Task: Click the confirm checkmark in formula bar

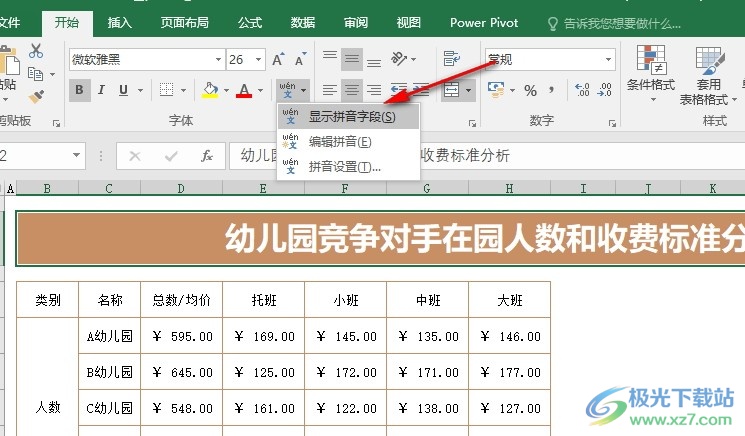Action: (x=171, y=156)
